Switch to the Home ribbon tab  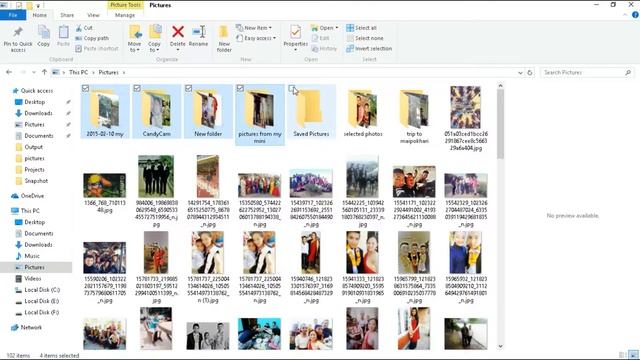pos(40,15)
